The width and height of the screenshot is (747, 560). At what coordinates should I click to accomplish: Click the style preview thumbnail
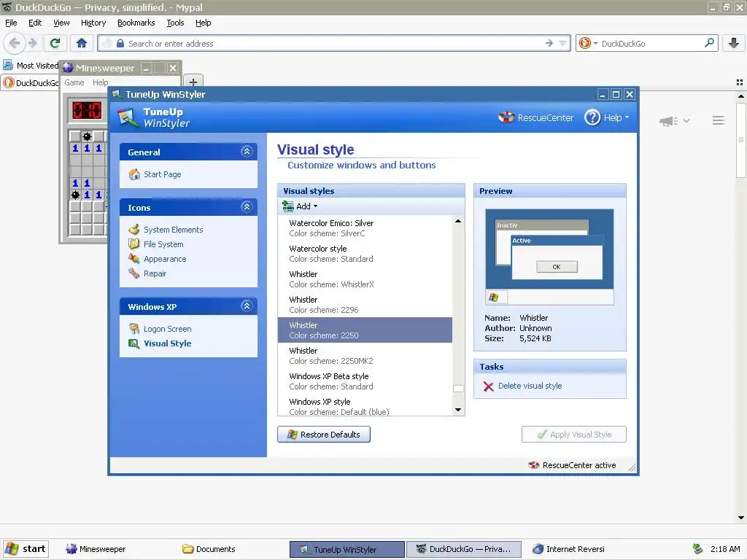point(550,257)
